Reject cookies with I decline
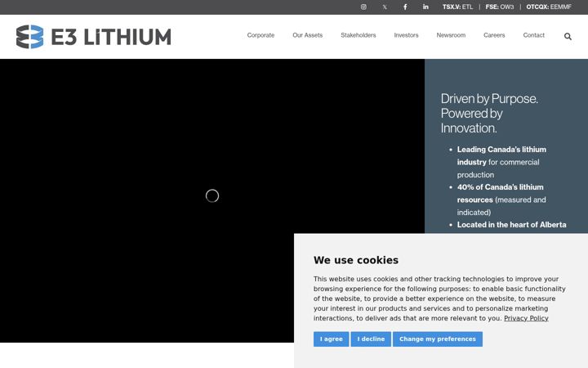Viewport: 588px width, 368px height. pos(371,339)
